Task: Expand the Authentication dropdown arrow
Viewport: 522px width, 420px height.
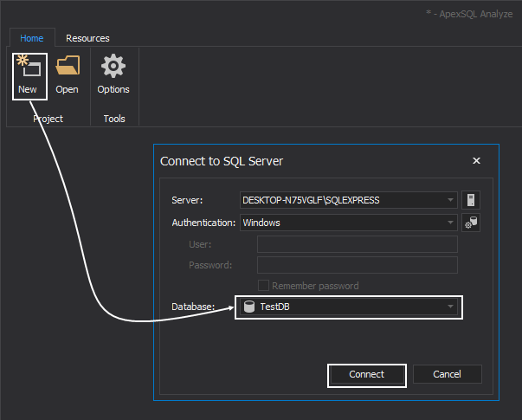Action: click(x=451, y=223)
